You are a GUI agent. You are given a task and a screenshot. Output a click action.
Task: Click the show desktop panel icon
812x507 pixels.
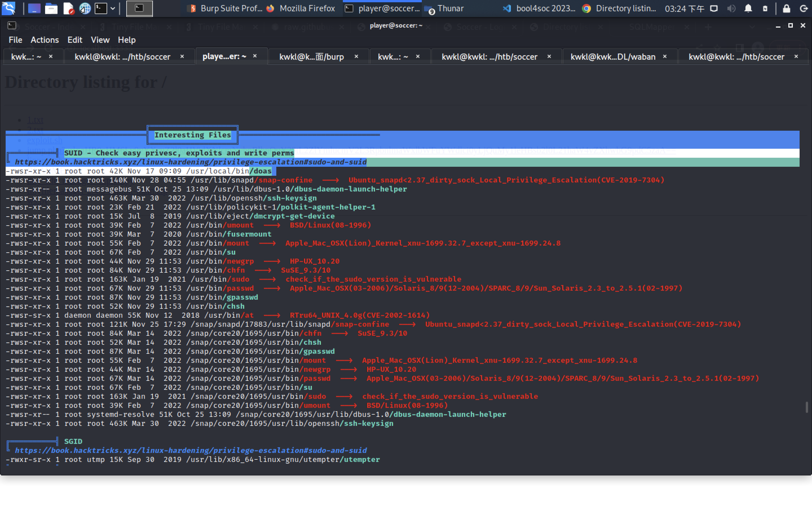(34, 8)
